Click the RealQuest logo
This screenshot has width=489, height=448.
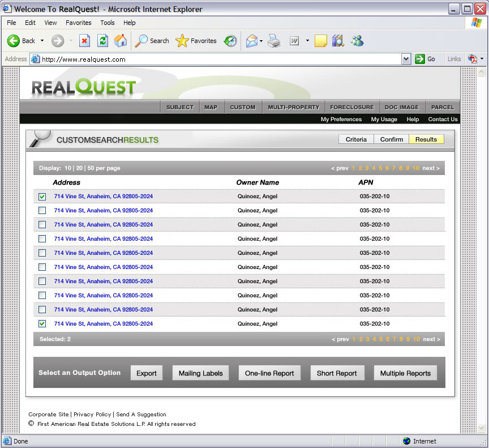pos(84,87)
